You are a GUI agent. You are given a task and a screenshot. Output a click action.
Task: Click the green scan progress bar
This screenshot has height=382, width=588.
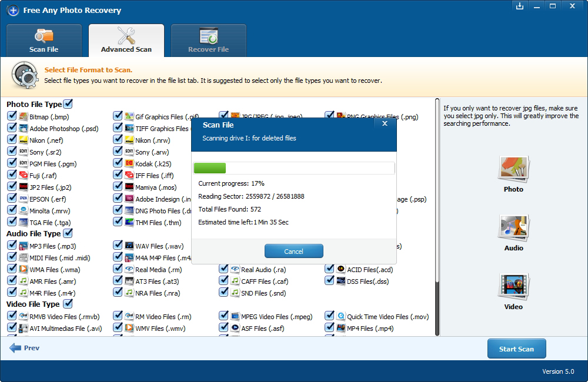click(210, 168)
